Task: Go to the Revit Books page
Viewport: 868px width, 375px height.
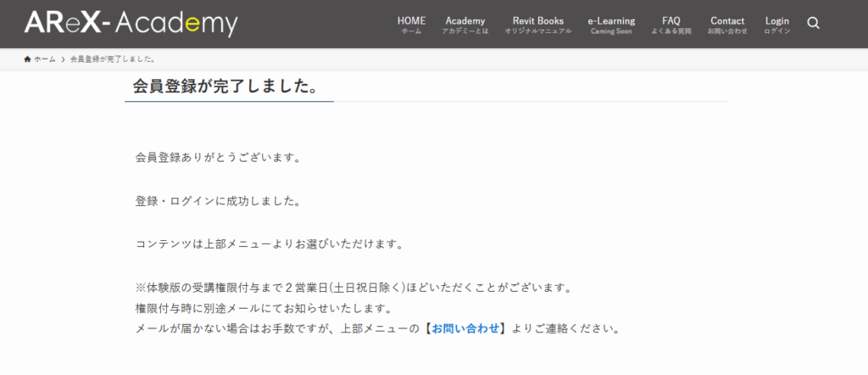Action: (537, 25)
